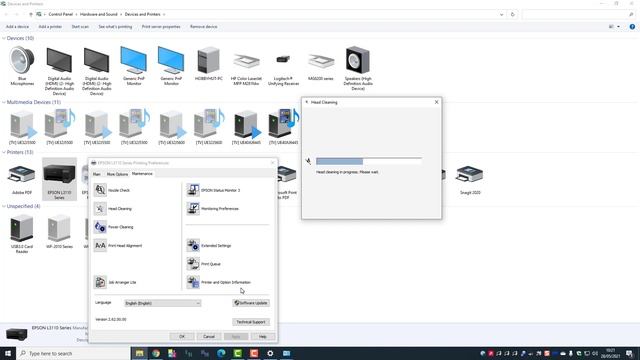Select the EPSON L3110 Series printer
This screenshot has width=640, height=360.
[x=59, y=180]
